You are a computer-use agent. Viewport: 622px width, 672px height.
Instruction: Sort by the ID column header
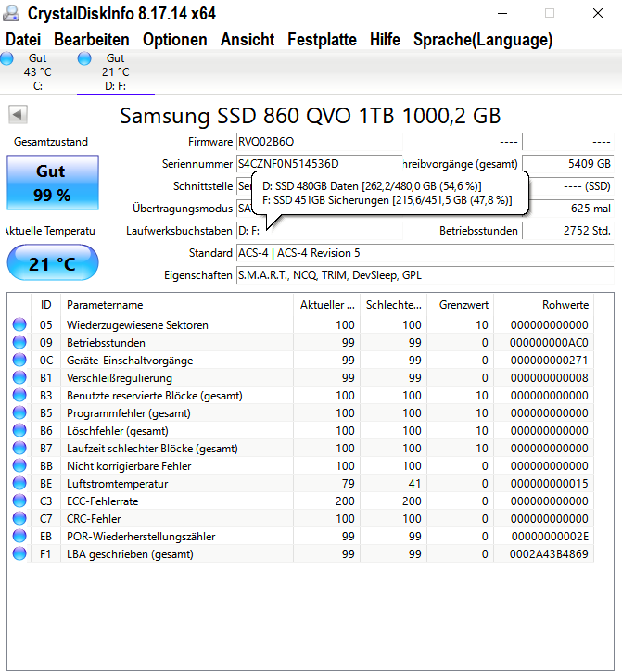45,305
